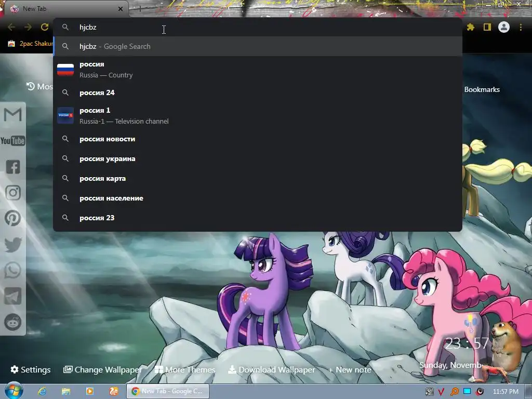
Task: Select 'hjcbz - Google Search' suggestion
Action: pyautogui.click(x=258, y=46)
